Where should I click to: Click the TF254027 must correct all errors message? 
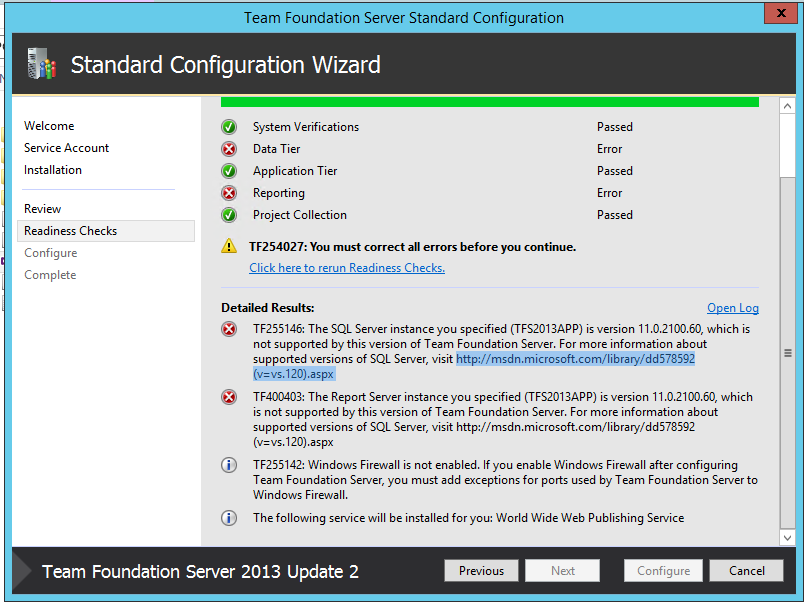coord(412,247)
